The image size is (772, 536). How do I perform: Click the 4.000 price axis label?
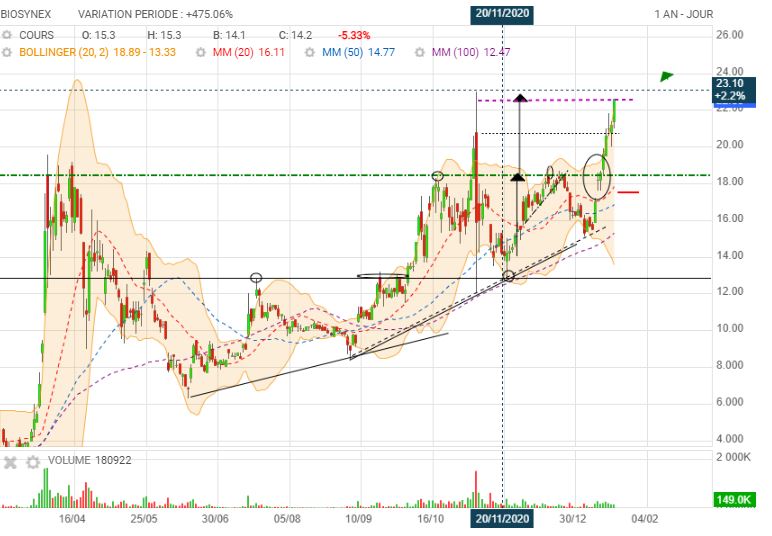click(730, 439)
